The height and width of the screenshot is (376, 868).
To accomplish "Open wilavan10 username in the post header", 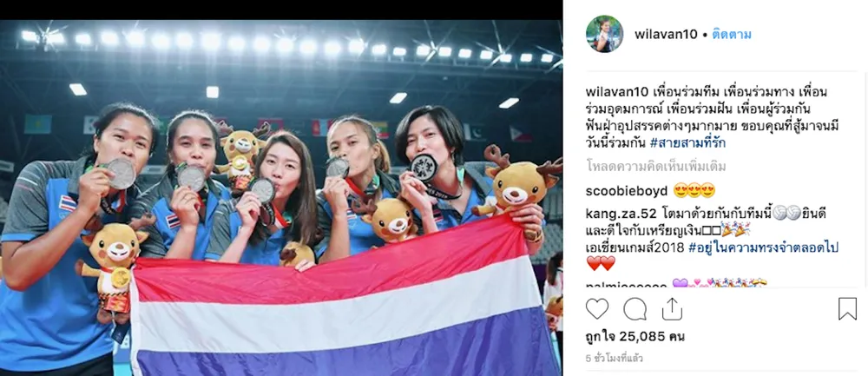I will [x=666, y=35].
